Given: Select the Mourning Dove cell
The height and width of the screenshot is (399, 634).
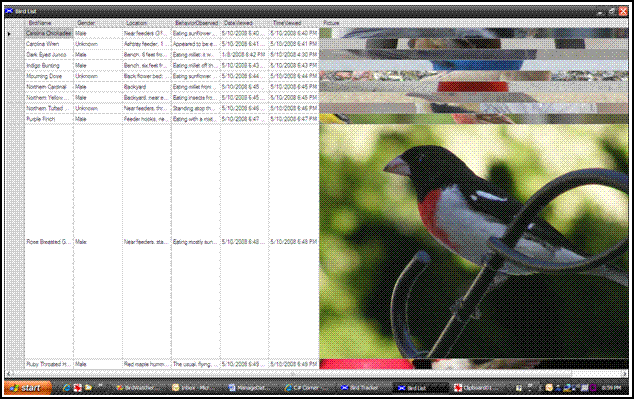Looking at the screenshot, I should coord(49,76).
